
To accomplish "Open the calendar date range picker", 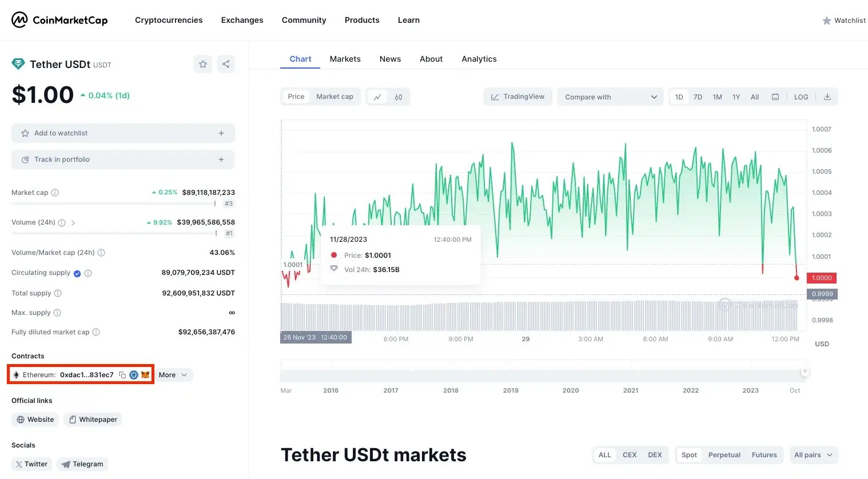I will pyautogui.click(x=775, y=97).
